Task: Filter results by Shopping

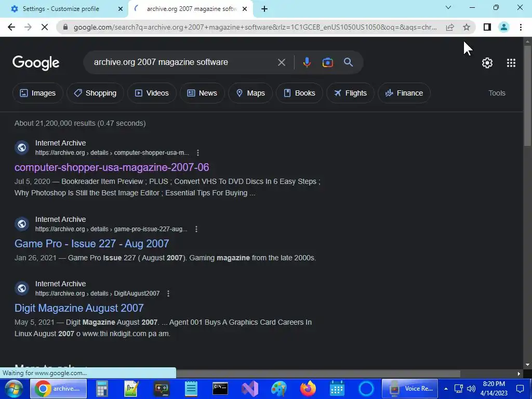Action: 95,93
